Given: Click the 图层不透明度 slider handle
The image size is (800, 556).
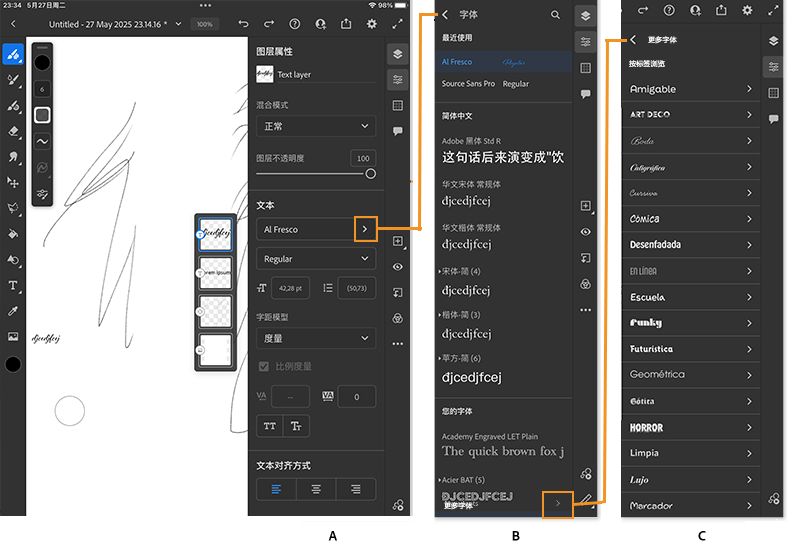Looking at the screenshot, I should pos(371,174).
